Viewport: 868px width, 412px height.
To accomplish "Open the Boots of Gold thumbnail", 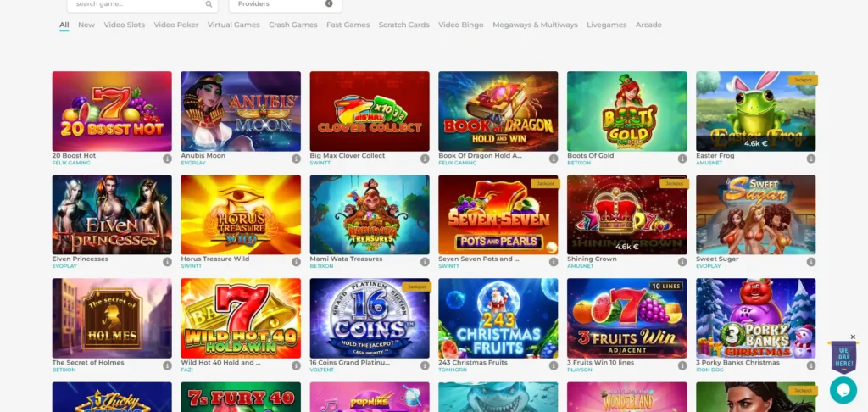I will click(627, 111).
